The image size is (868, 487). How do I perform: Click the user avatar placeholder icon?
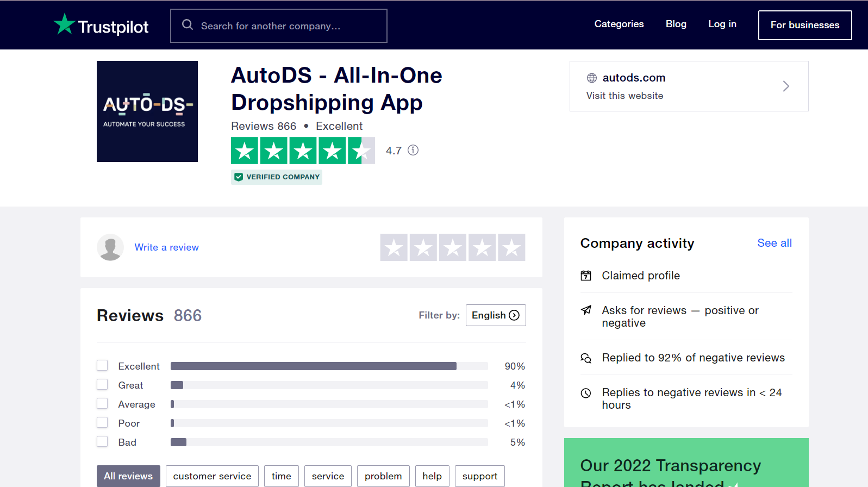(x=110, y=247)
